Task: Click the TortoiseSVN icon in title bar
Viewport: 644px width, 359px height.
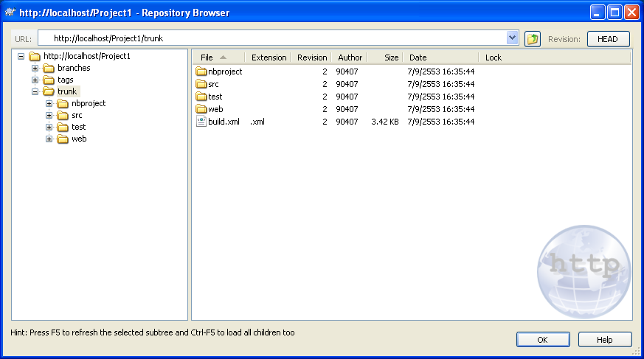Action: (x=10, y=13)
